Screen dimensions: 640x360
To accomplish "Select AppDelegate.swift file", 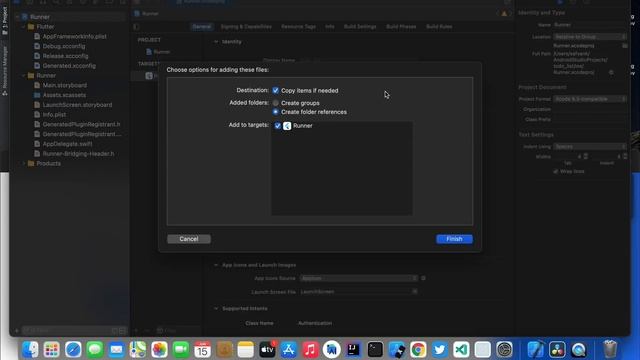I will tap(67, 144).
